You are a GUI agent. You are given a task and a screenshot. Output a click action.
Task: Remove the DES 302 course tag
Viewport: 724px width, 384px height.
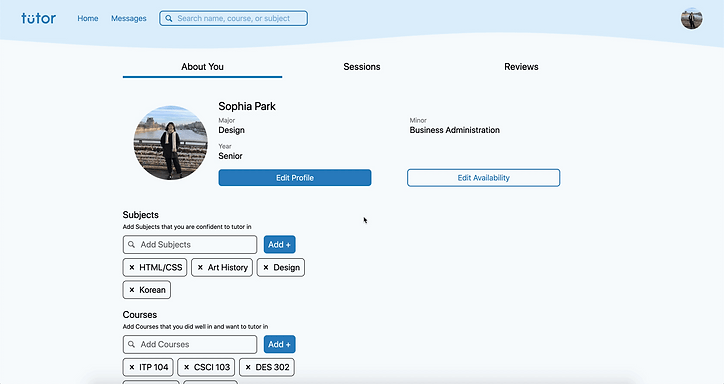click(x=248, y=367)
